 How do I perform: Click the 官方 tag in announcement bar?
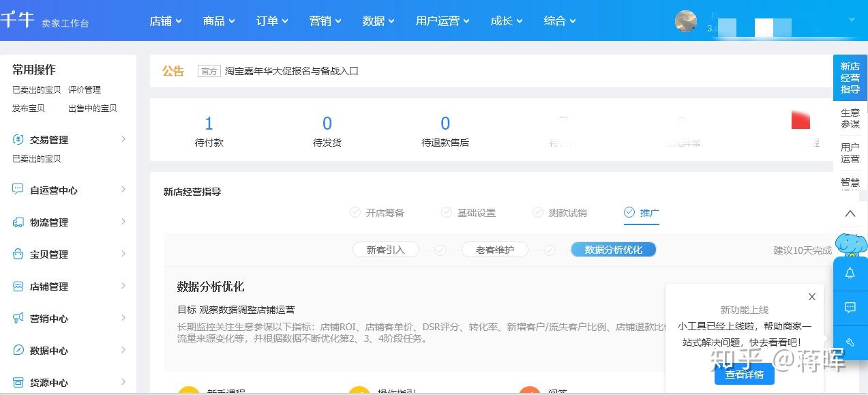209,71
